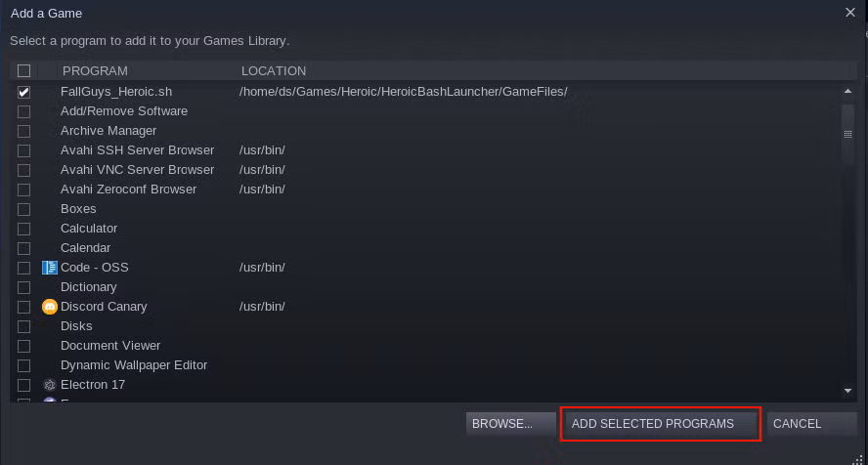Check the Discord Canary checkbox
Screen dimensions: 868x465
23,307
